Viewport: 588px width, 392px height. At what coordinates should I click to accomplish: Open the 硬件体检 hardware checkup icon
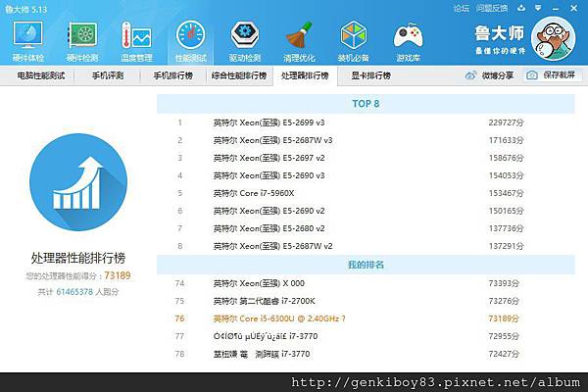27,41
